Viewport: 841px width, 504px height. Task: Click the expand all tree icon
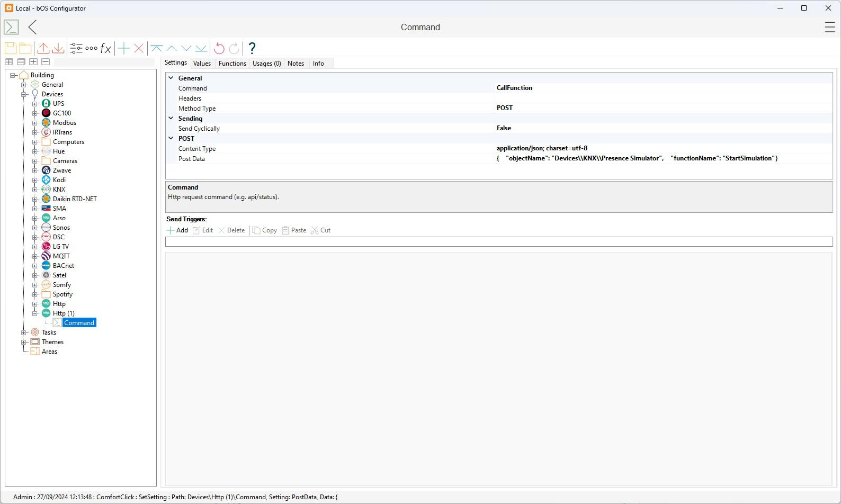click(x=9, y=62)
